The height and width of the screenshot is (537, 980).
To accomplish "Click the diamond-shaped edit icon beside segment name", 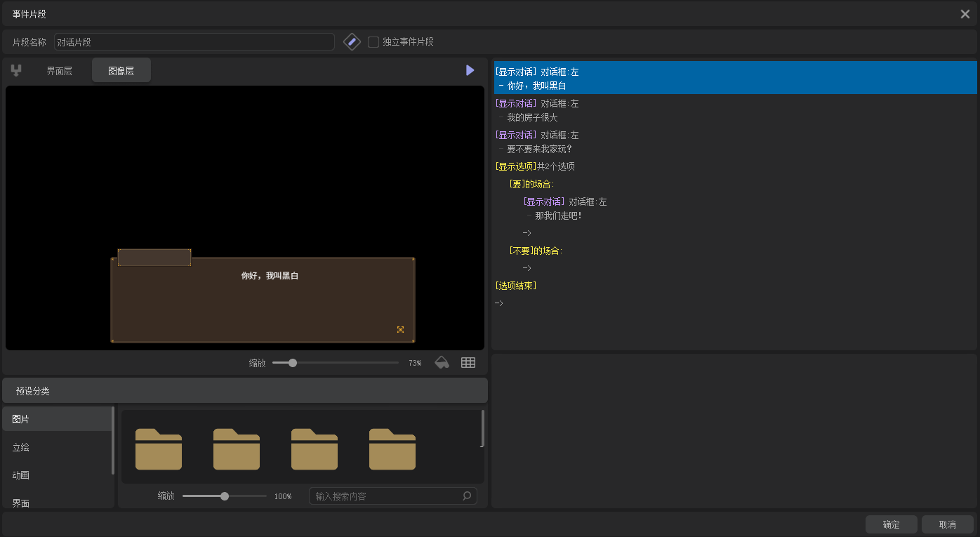I will [352, 42].
